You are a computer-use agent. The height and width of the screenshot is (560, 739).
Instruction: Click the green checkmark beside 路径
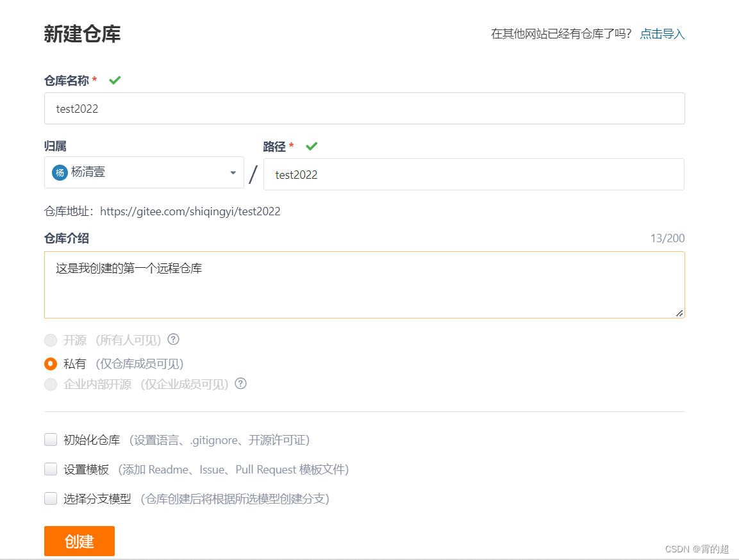coord(311,146)
